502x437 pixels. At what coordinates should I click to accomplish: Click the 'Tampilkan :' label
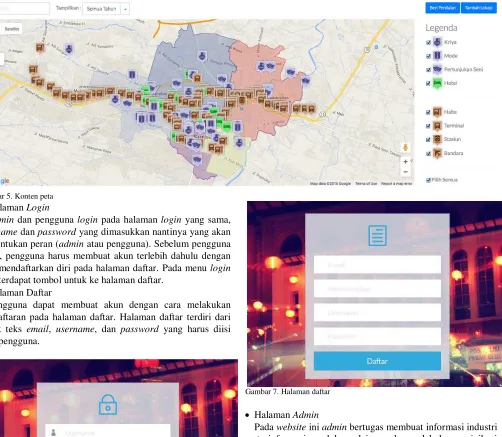(68, 8)
